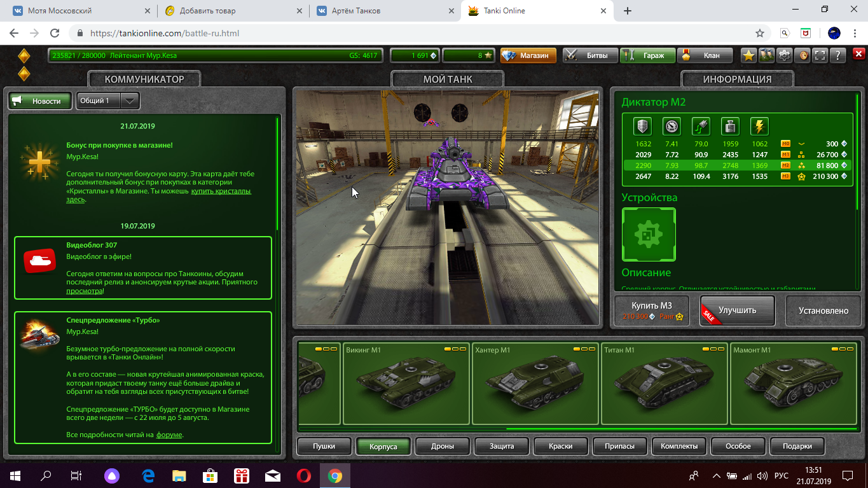Click the Купить М3 buy button
The height and width of the screenshot is (488, 868).
(x=651, y=310)
